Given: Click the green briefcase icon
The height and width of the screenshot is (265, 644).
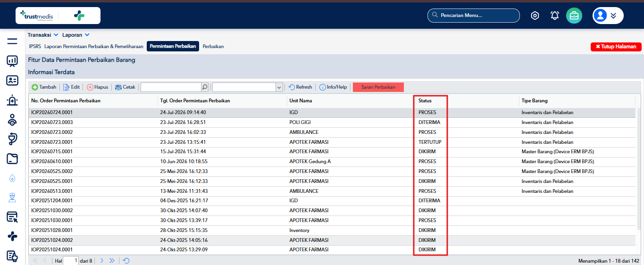Looking at the screenshot, I should 574,16.
